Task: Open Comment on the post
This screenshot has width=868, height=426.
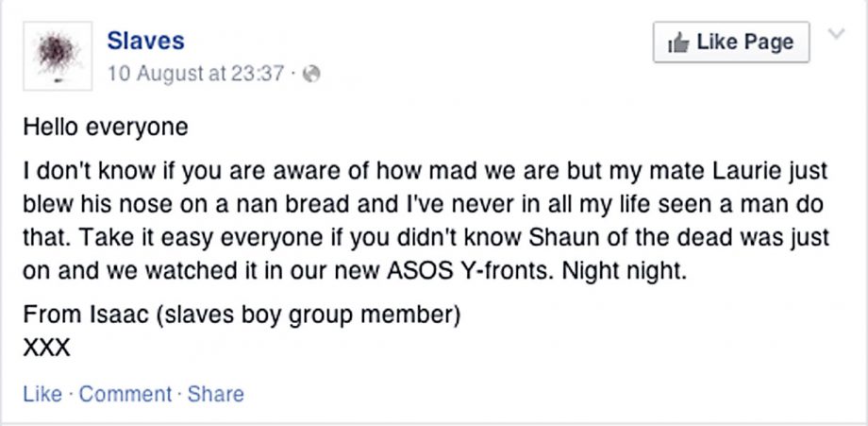Action: [x=125, y=394]
